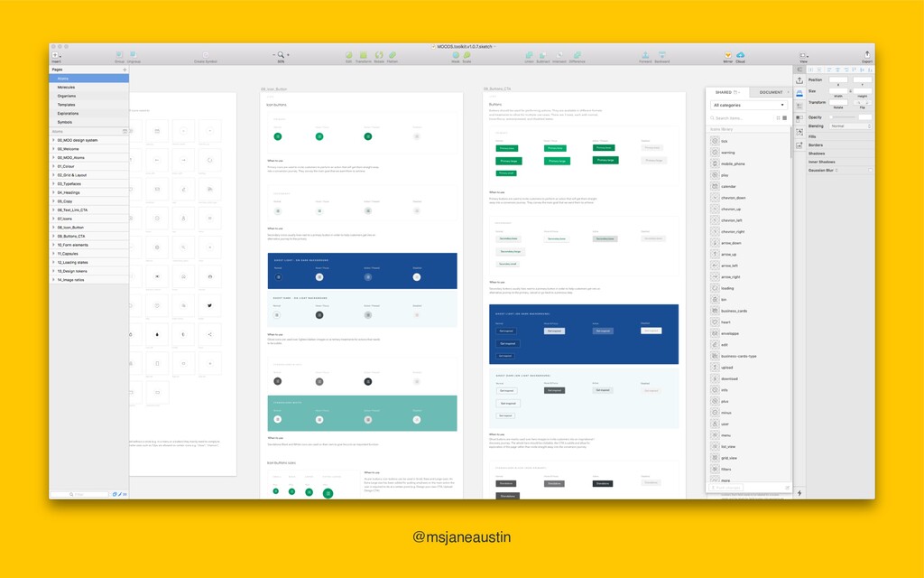Viewport: 924px width, 578px height.
Task: Click the Difference boolean icon
Action: point(577,56)
